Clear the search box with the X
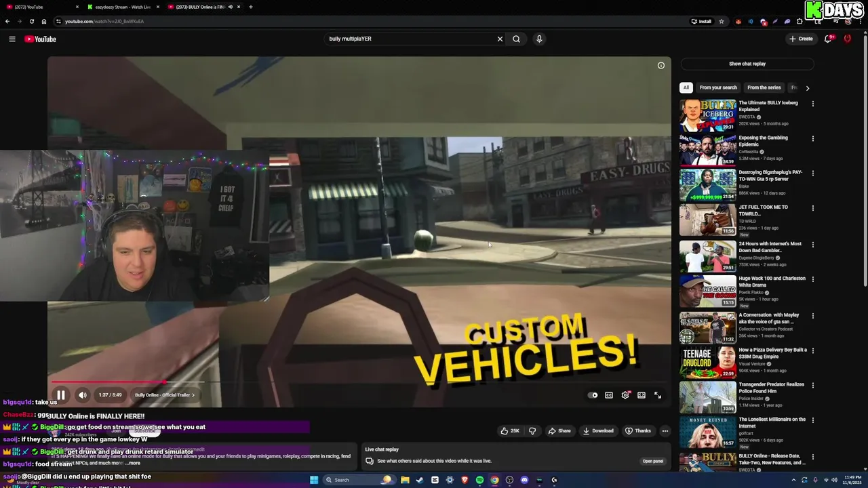Image resolution: width=868 pixels, height=488 pixels. (500, 39)
